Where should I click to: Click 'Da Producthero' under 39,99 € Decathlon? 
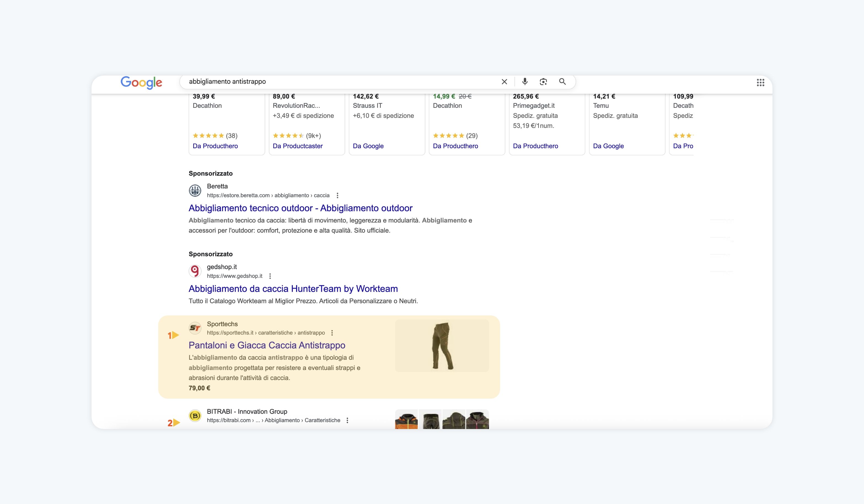(x=215, y=146)
